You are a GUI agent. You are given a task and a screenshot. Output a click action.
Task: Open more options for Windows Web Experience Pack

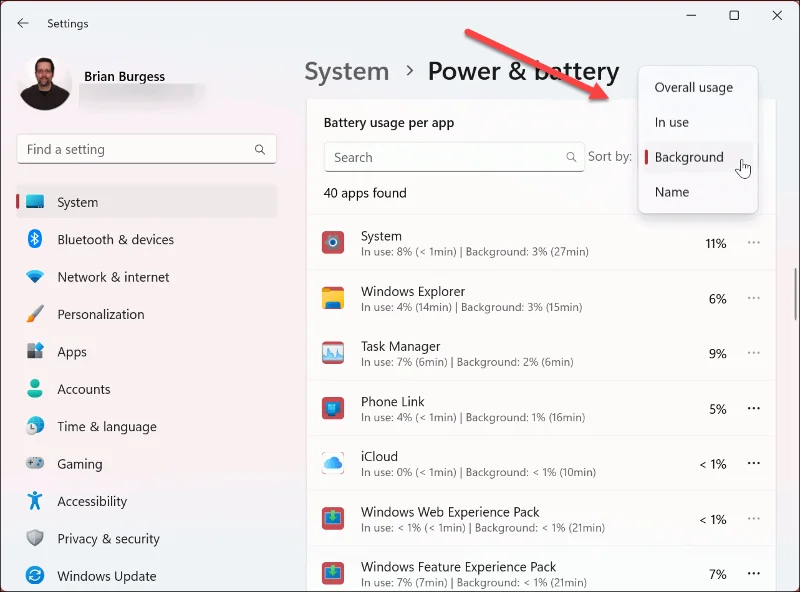754,518
